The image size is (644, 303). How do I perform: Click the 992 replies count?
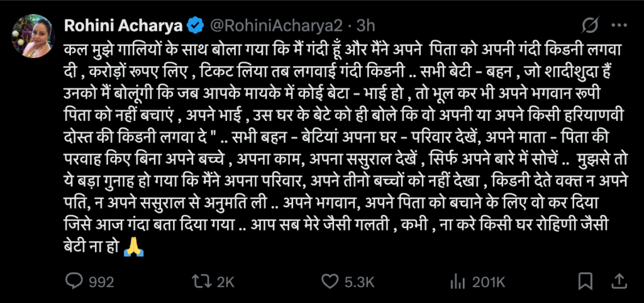[x=101, y=282]
